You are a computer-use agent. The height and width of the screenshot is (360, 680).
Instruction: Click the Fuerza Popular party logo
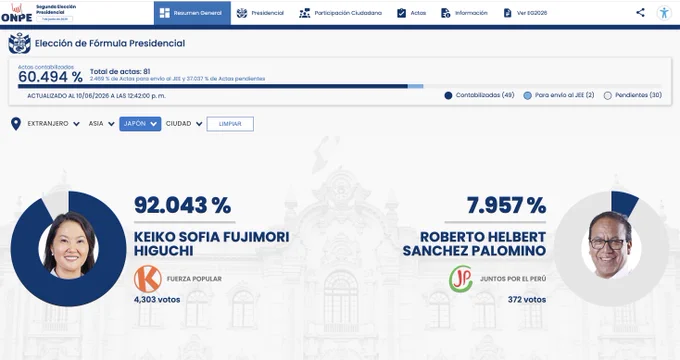(x=148, y=279)
